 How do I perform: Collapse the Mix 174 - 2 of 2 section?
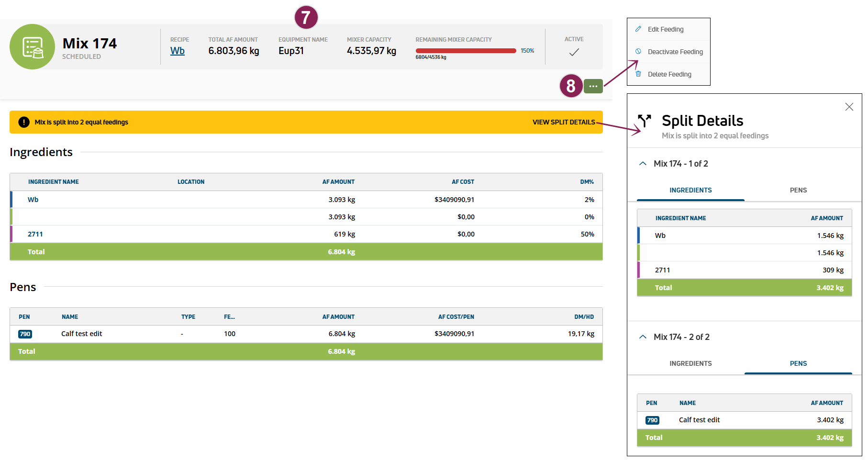643,337
